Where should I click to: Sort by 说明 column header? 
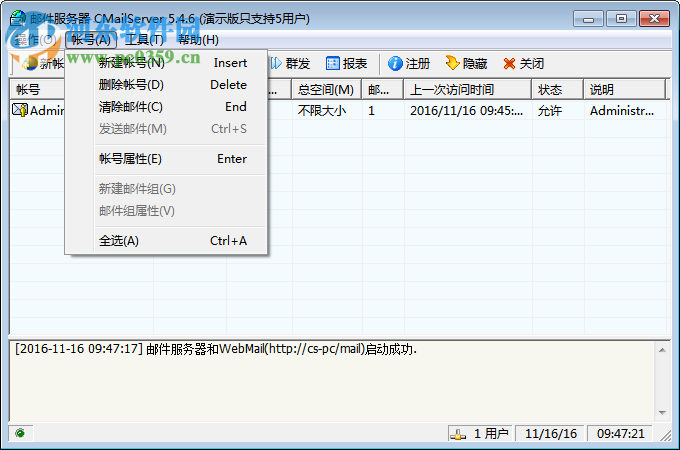[624, 89]
